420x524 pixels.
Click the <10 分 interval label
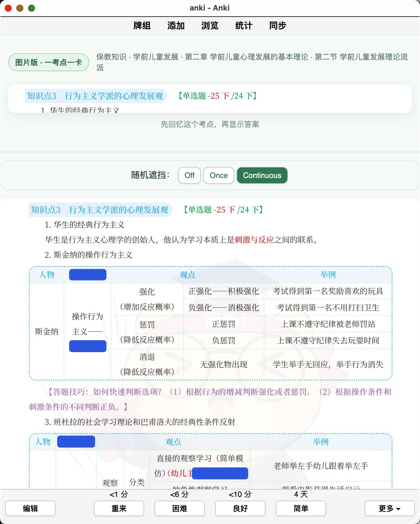(x=240, y=494)
